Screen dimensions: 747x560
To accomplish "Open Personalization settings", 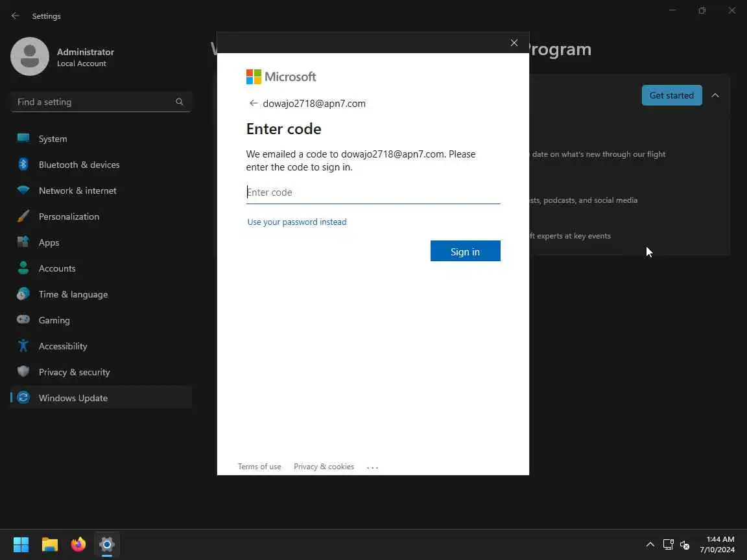I will (x=101, y=216).
